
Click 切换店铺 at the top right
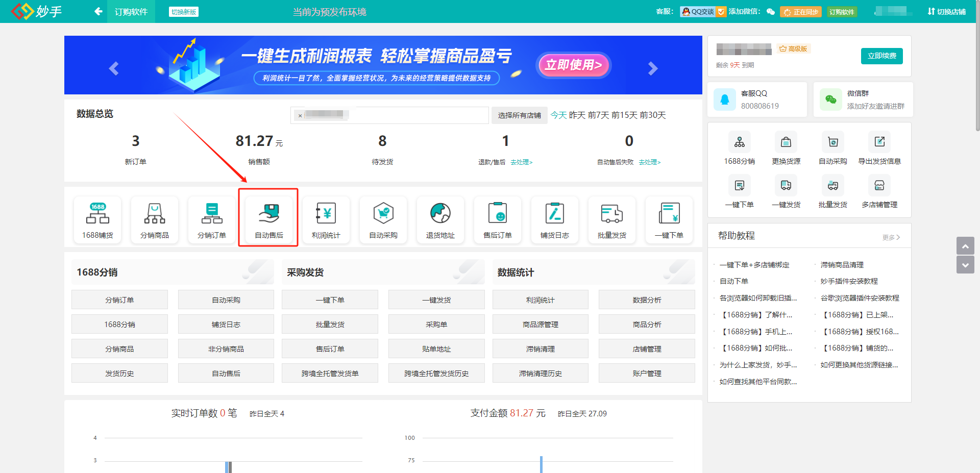pos(947,12)
